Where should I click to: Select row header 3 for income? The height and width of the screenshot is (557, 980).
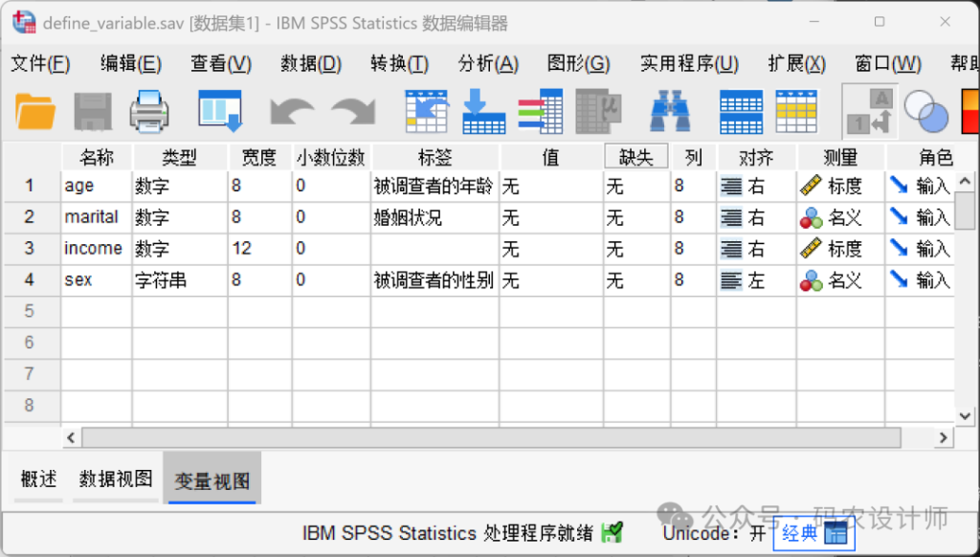point(30,249)
